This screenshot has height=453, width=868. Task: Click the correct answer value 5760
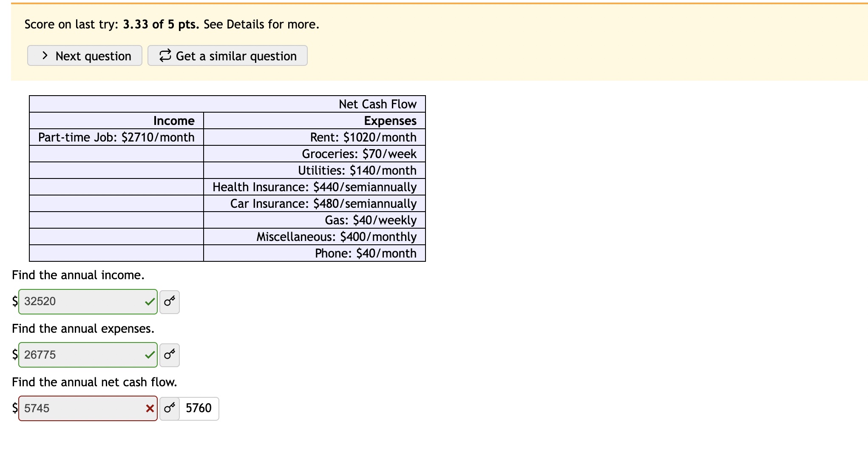pyautogui.click(x=199, y=408)
